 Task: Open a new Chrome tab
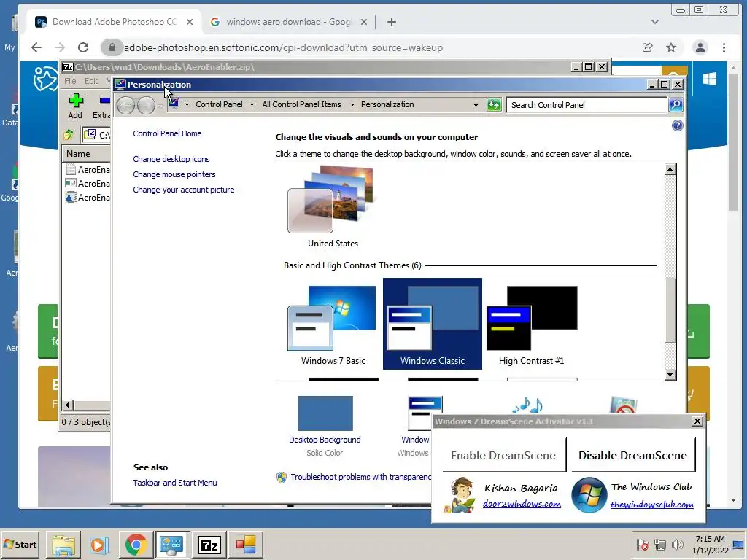[x=392, y=22]
